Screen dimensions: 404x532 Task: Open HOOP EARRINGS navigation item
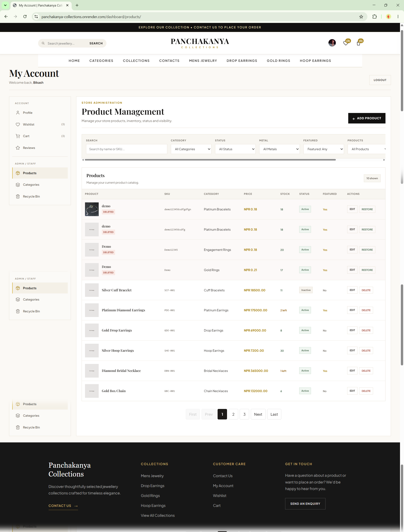(x=315, y=61)
